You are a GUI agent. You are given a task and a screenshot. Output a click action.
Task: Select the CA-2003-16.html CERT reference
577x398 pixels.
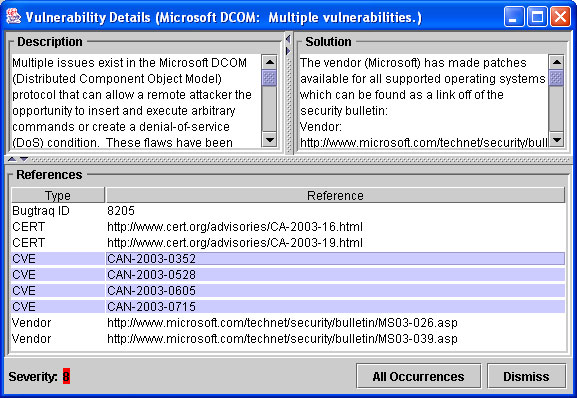335,227
